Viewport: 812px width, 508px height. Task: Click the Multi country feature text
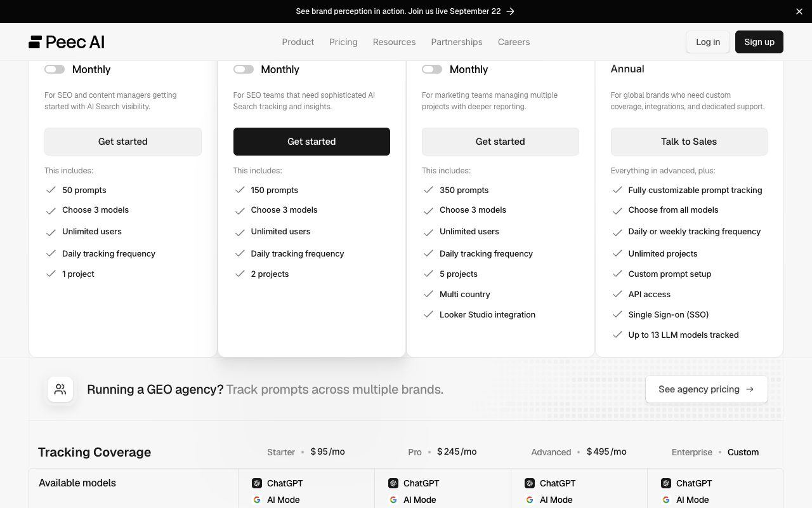coord(465,294)
